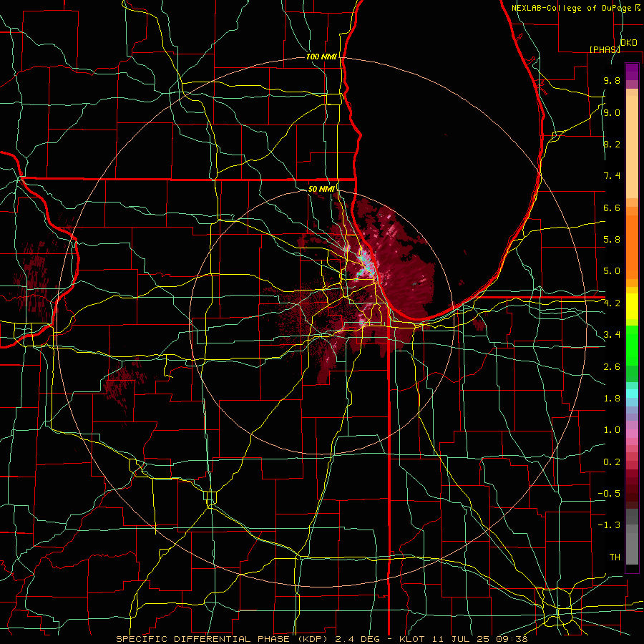Pick the bright yellow band of the color scale

pos(632,306)
